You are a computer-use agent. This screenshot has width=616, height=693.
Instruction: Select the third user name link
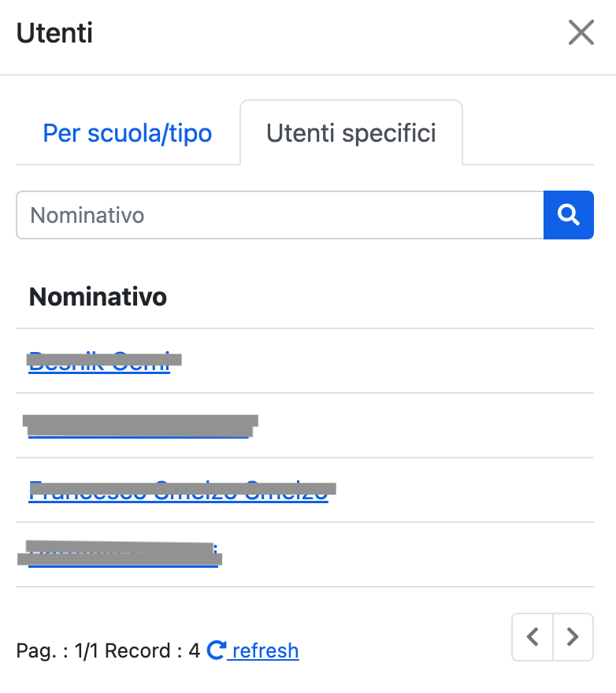(178, 491)
